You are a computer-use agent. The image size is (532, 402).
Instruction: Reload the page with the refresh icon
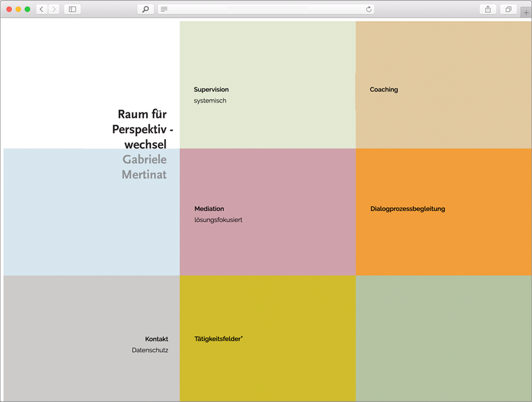369,9
